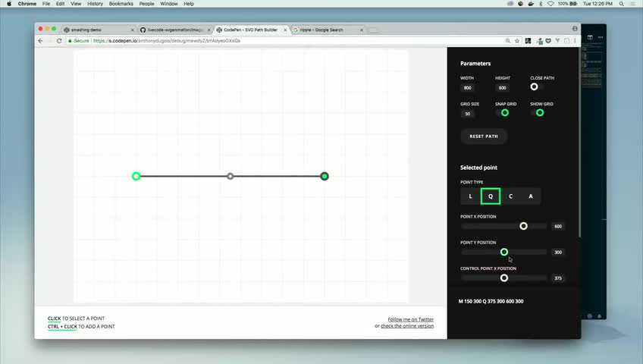Click the zoom magnifier icon in address bar

tap(508, 41)
